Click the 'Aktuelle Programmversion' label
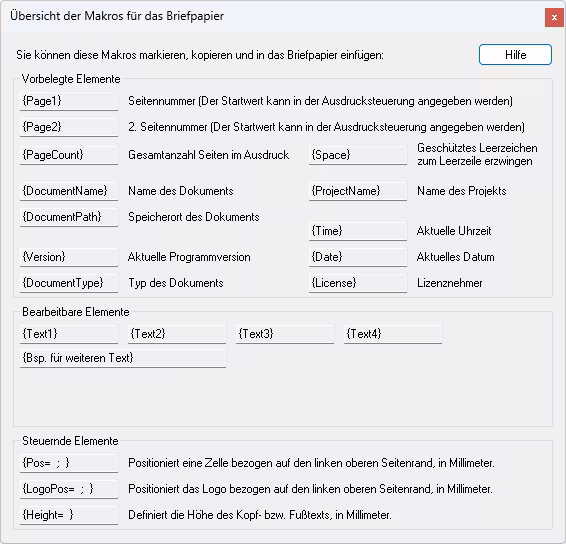The height and width of the screenshot is (544, 566). click(x=189, y=257)
